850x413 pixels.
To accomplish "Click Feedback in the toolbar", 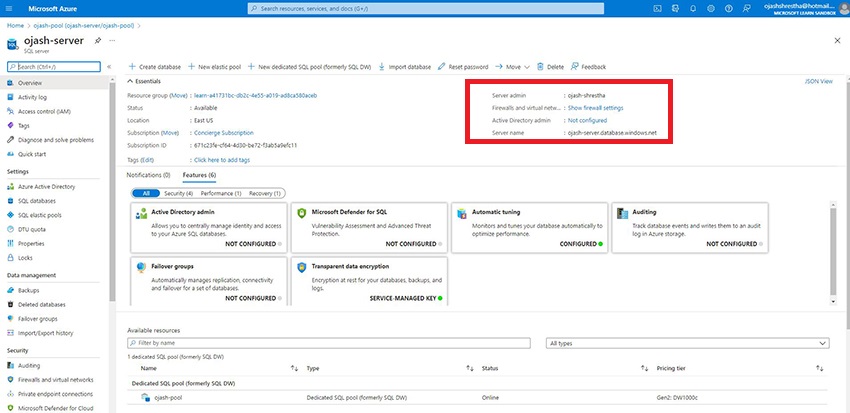I will click(588, 67).
